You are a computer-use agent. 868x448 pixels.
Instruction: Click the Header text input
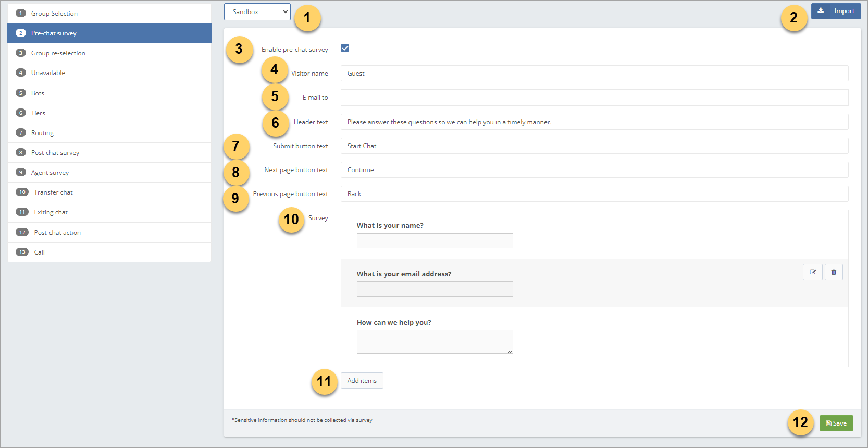point(594,122)
